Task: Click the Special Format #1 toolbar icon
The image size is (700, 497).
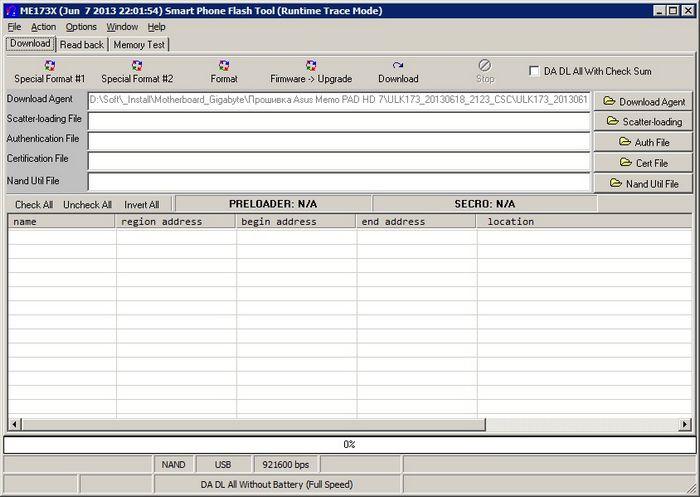Action: (x=50, y=66)
